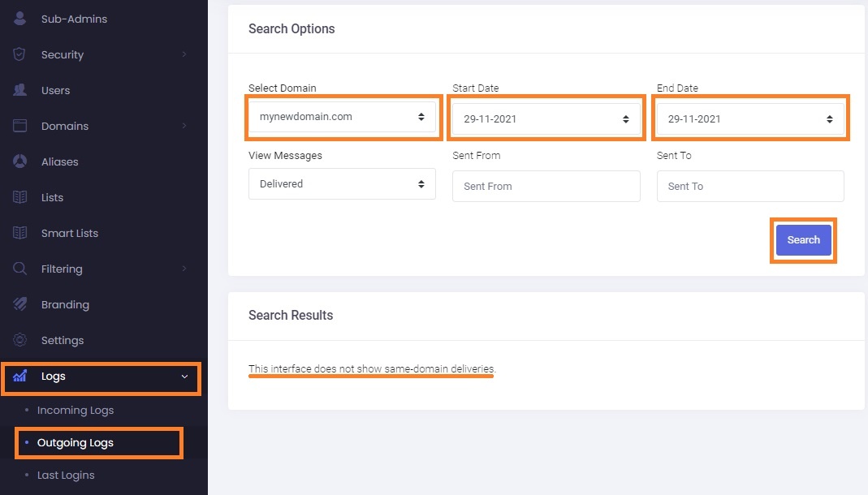Click the Select Domain field label
868x495 pixels.
click(x=283, y=88)
